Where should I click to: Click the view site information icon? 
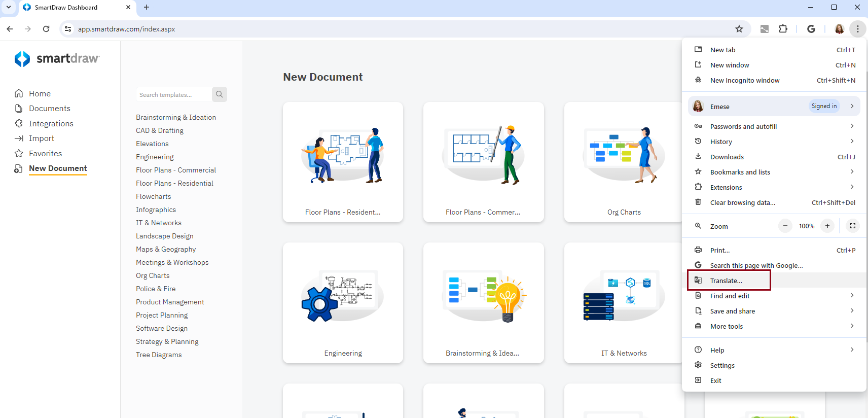coord(68,29)
